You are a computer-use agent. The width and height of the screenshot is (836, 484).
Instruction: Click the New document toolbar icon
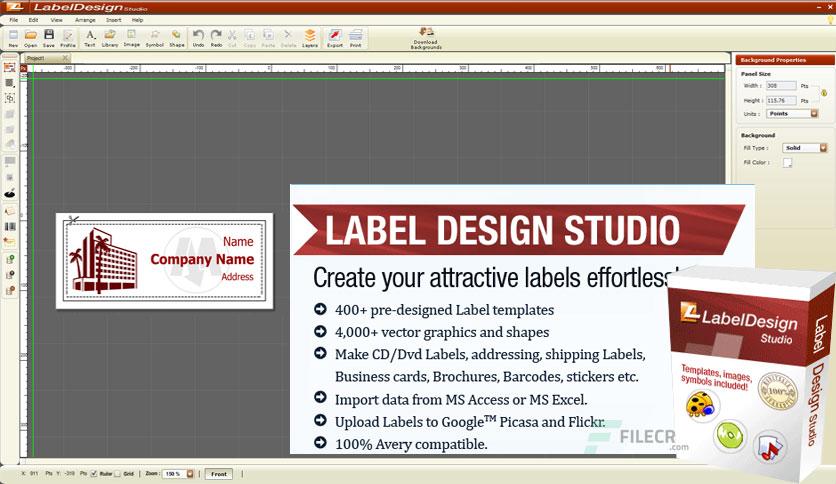(13, 38)
